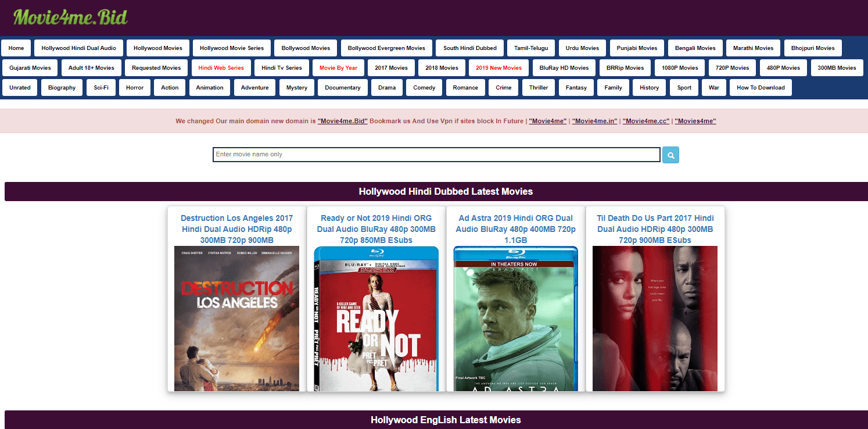
Task: Open How To Download page
Action: tap(761, 88)
